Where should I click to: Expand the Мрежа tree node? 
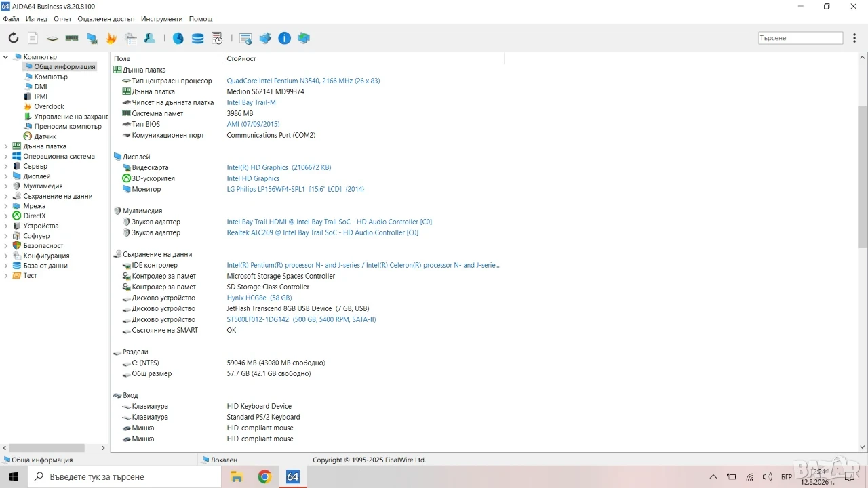6,206
